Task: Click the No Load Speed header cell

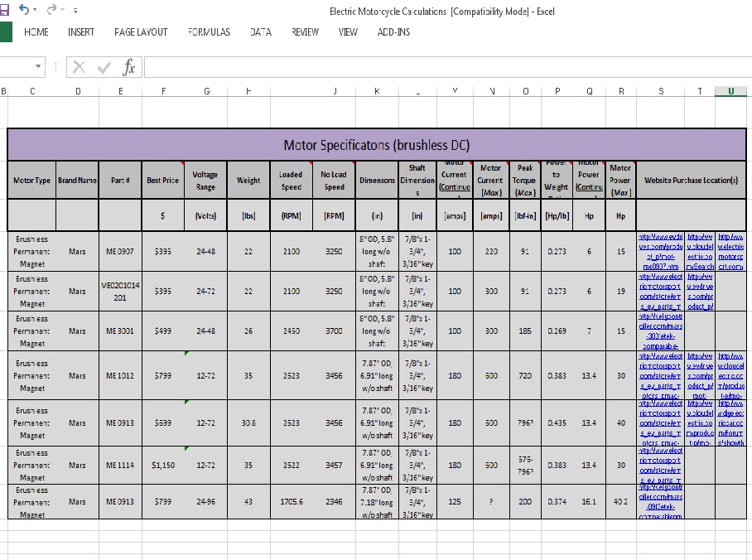Action: click(334, 181)
